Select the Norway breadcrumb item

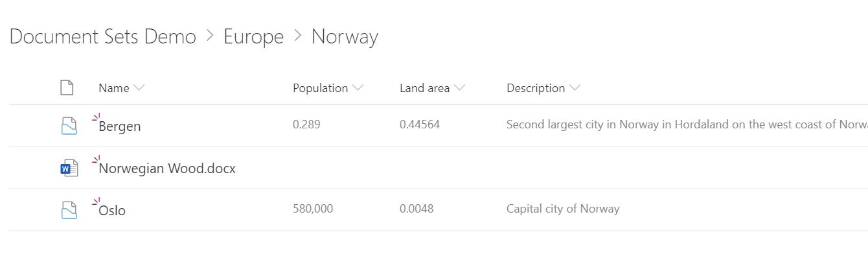point(345,37)
